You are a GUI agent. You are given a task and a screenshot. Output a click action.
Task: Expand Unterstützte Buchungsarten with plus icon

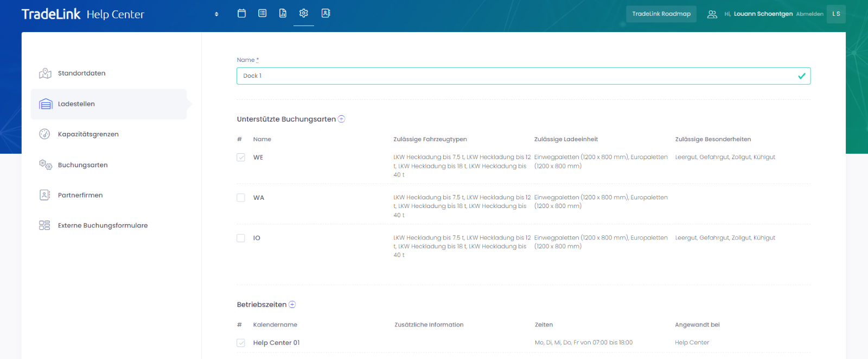tap(342, 119)
